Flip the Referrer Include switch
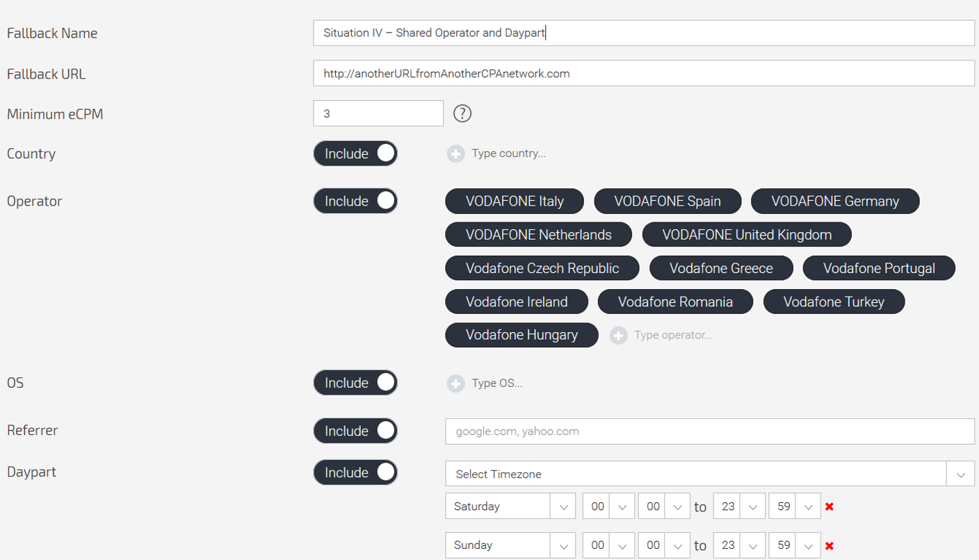 click(x=355, y=431)
